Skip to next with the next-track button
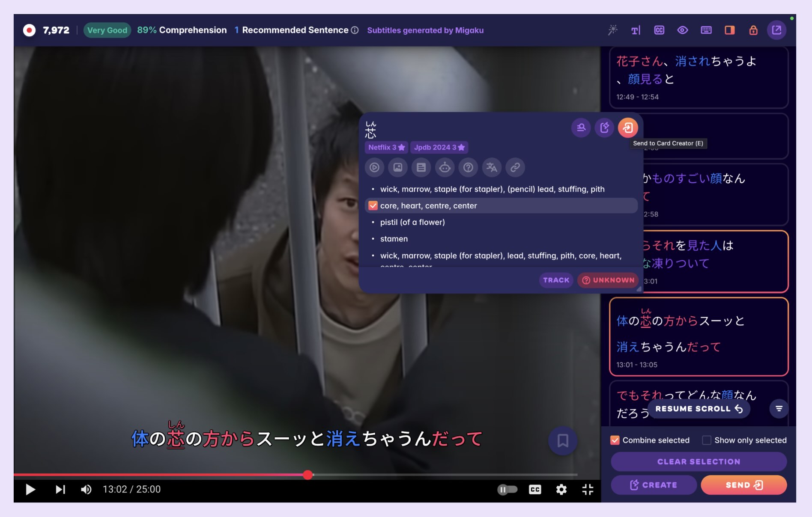This screenshot has width=812, height=517. click(x=60, y=489)
